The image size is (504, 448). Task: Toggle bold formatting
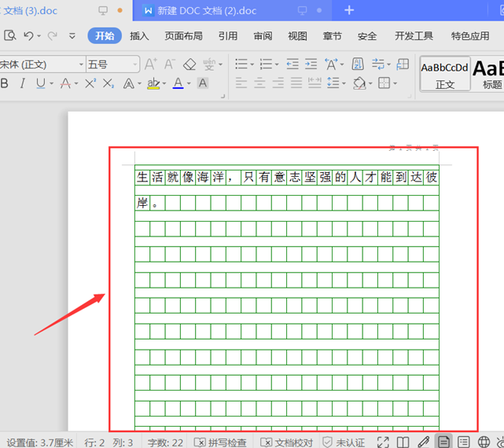click(x=5, y=83)
